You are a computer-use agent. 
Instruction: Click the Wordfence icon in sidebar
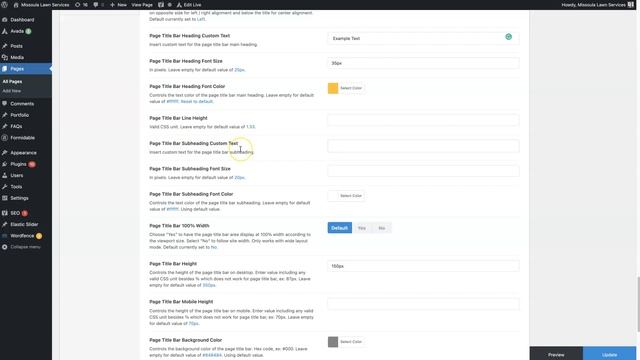pyautogui.click(x=4, y=236)
